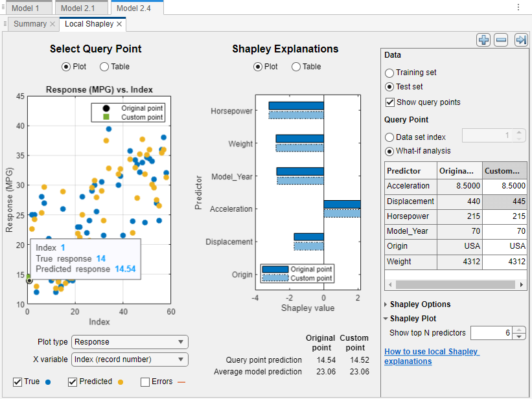Image resolution: width=532 pixels, height=399 pixels.
Task: Close the Summary tab
Action: (x=52, y=24)
